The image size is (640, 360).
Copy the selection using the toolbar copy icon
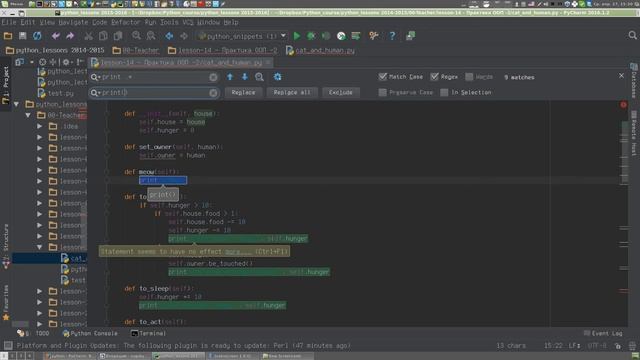[103, 36]
